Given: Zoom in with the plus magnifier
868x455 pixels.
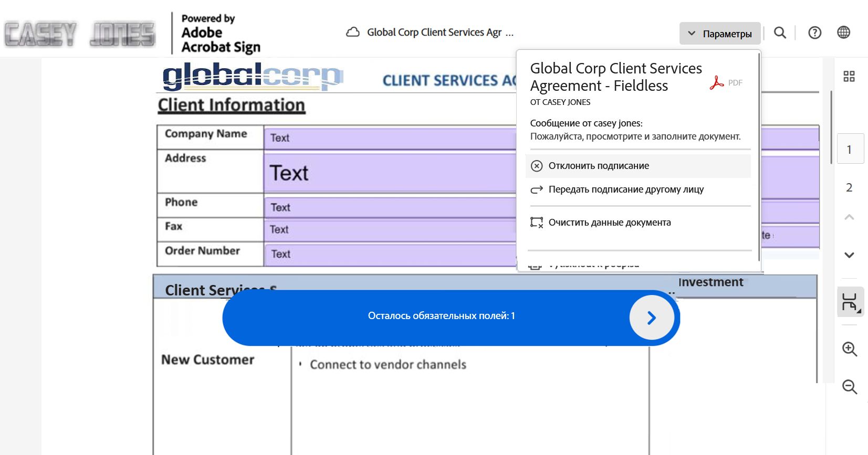Looking at the screenshot, I should coord(850,349).
